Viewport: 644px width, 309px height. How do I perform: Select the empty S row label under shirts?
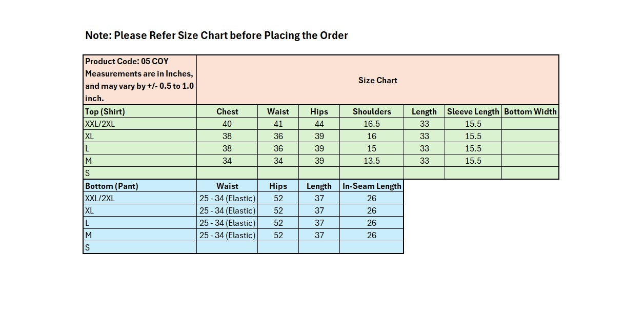(139, 173)
